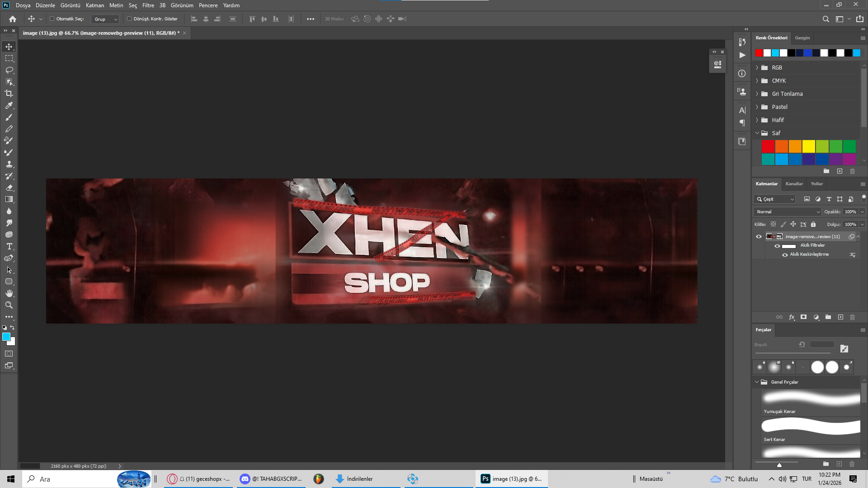The height and width of the screenshot is (488, 868).
Task: Open the Discord TAHABGXSCRIP taskbar button
Action: point(271,479)
